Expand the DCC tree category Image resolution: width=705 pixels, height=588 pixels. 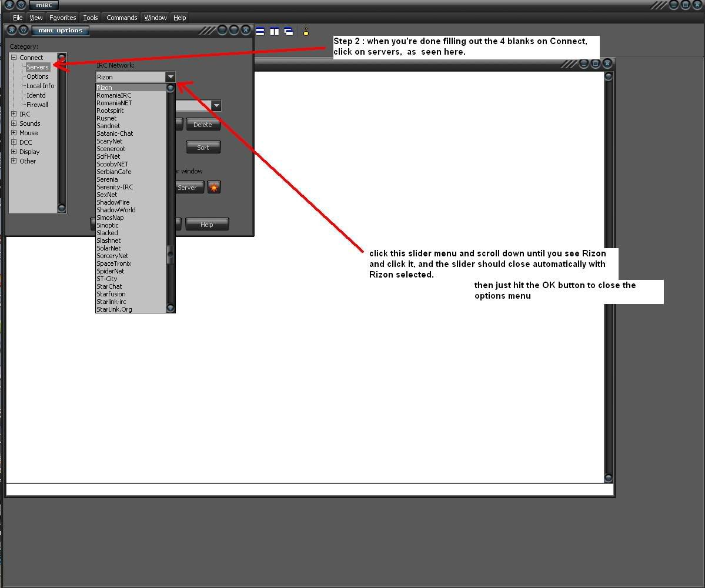tap(14, 142)
